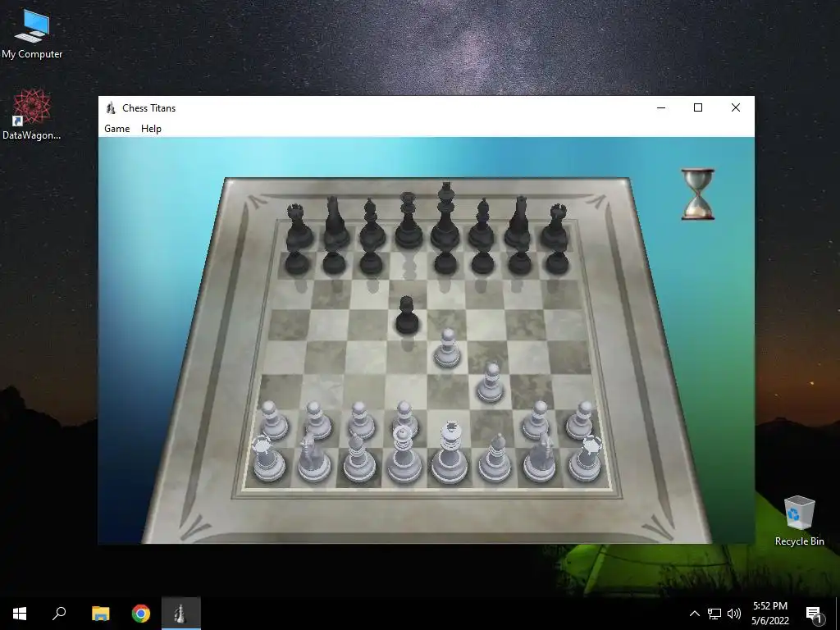This screenshot has width=840, height=630.
Task: Open the Help menu
Action: click(151, 129)
